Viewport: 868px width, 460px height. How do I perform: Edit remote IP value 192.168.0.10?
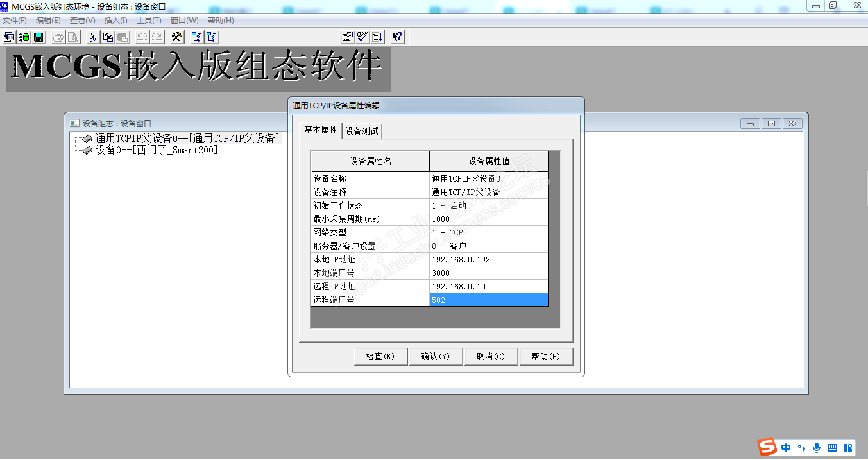[x=489, y=286]
